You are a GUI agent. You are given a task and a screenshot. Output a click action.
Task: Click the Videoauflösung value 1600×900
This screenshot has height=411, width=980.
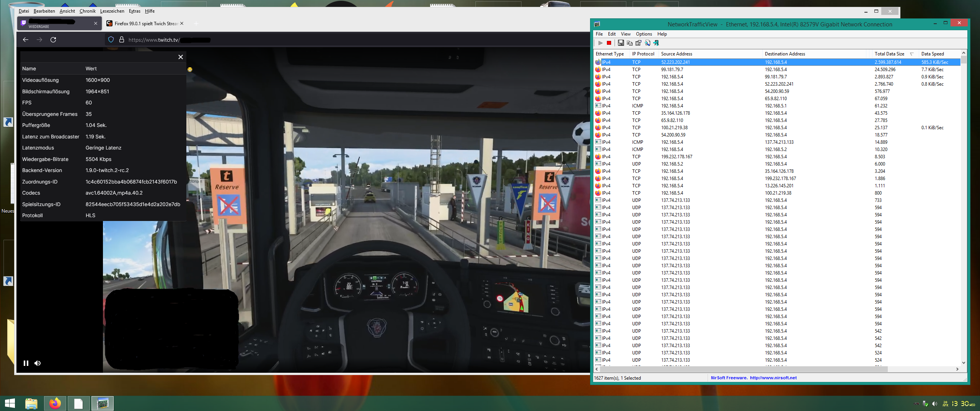pos(98,80)
